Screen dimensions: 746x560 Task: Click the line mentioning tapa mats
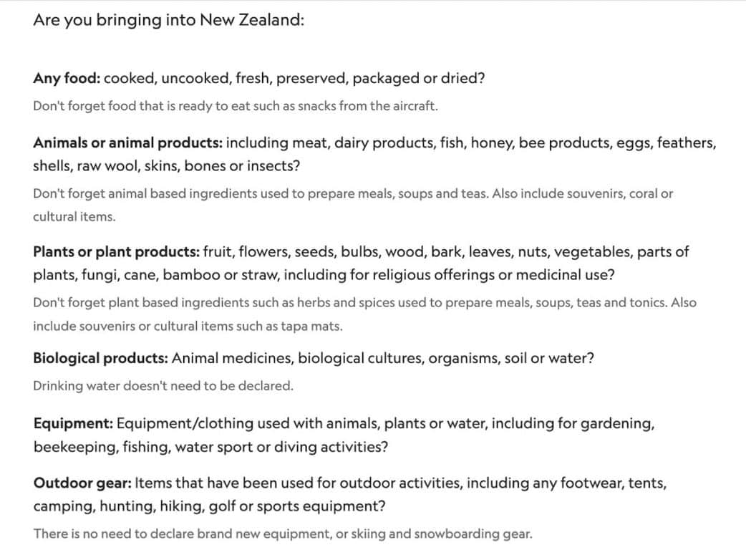[x=188, y=326]
